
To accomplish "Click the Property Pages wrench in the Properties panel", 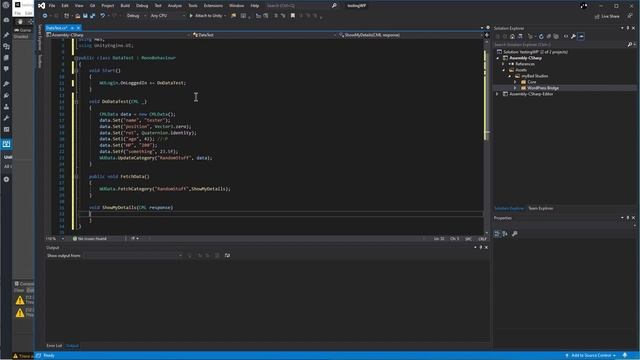I will [514, 234].
